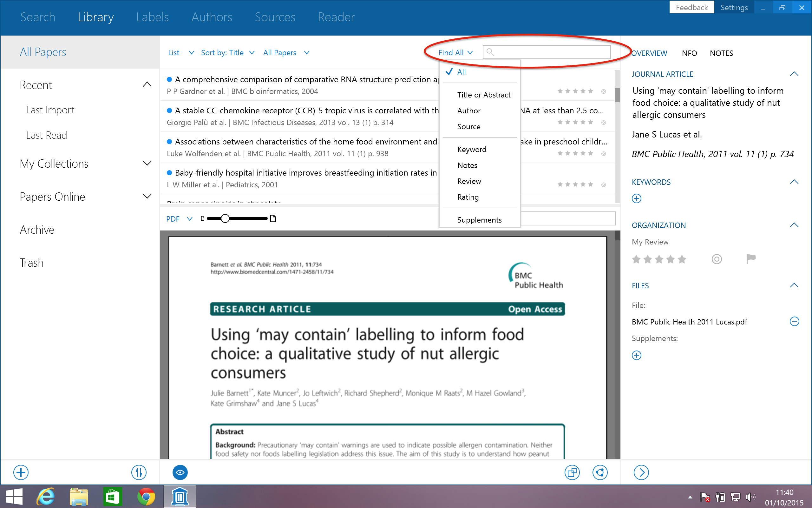
Task: Click into the Find All search field
Action: pos(546,52)
